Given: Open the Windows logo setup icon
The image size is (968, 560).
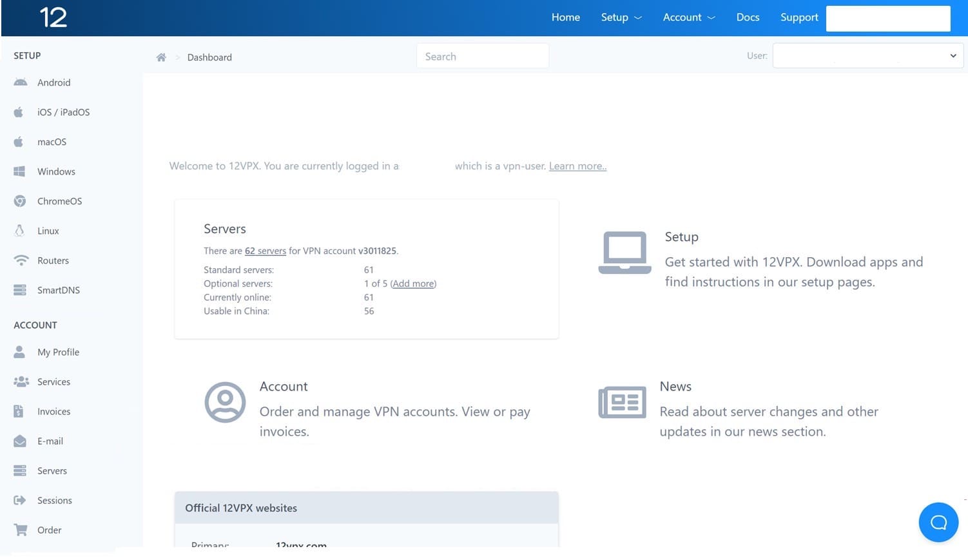Looking at the screenshot, I should click(20, 171).
